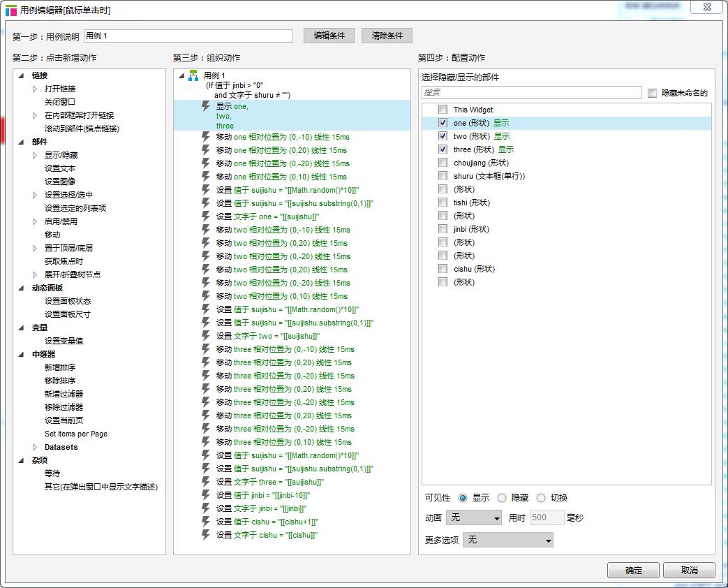Click the Axure app icon in title bar
This screenshot has height=588, width=728.
10,10
